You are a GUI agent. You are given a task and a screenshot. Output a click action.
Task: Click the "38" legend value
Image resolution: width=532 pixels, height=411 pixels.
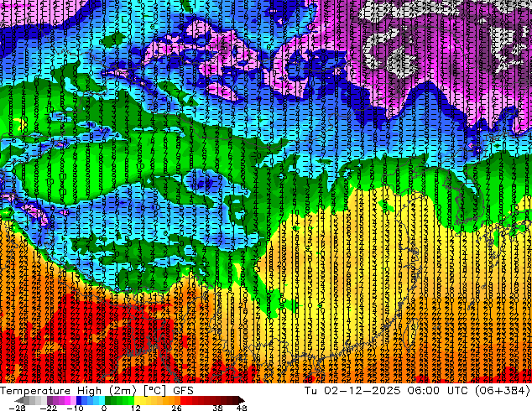click(x=218, y=408)
